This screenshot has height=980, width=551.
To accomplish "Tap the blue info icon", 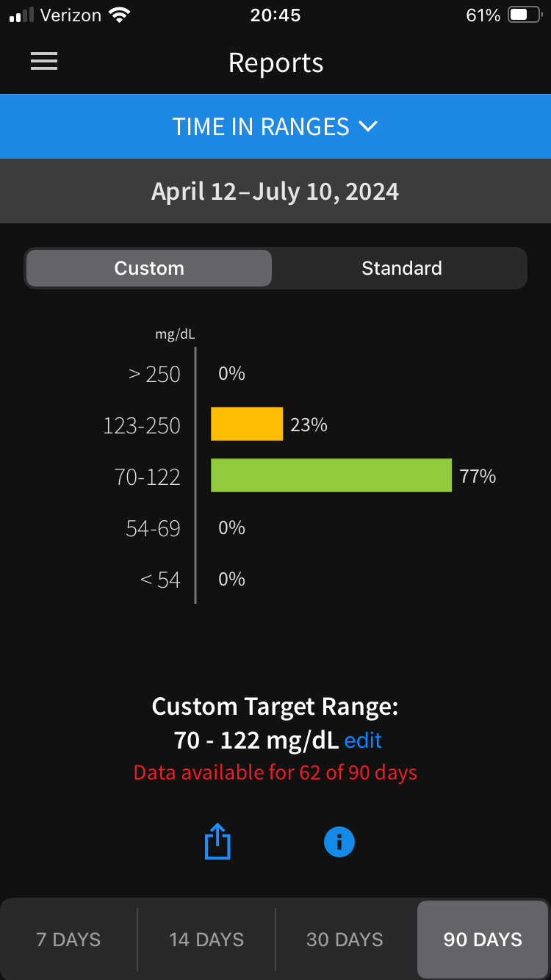I will tap(339, 842).
